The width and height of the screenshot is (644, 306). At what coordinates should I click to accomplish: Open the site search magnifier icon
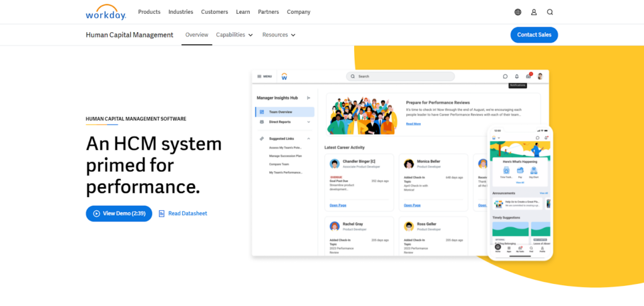(x=550, y=12)
